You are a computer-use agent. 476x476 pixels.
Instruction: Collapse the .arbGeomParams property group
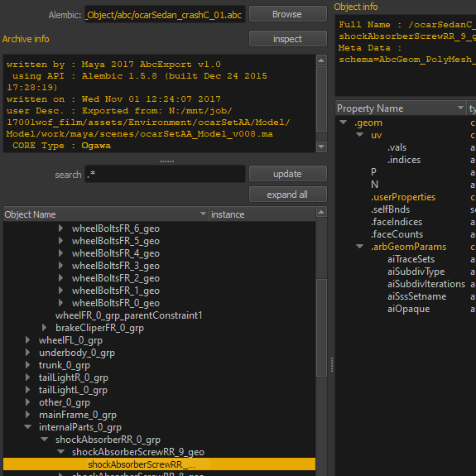[x=360, y=246]
